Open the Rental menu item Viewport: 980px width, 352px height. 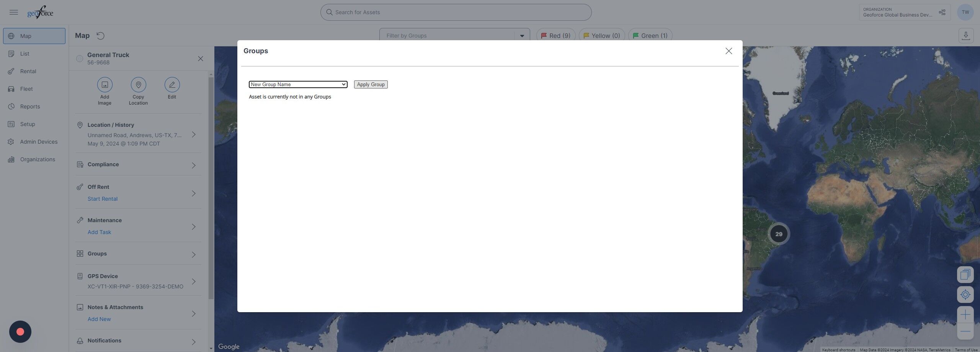34,71
